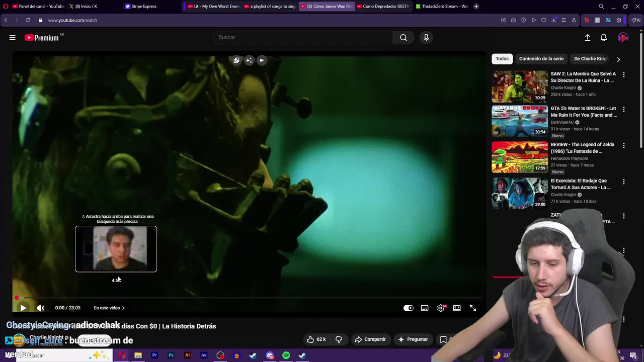
Task: Open the upload video icon
Action: click(588, 38)
